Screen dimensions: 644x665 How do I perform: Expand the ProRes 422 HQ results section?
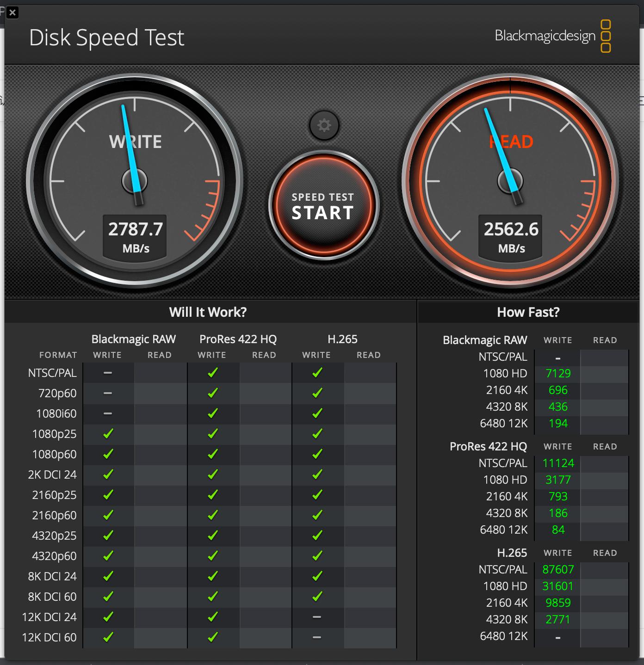[x=488, y=447]
